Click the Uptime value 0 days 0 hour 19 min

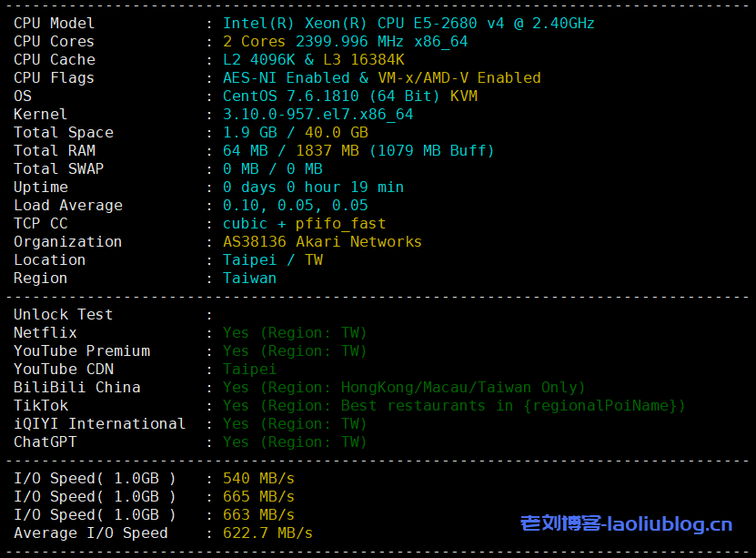point(313,187)
